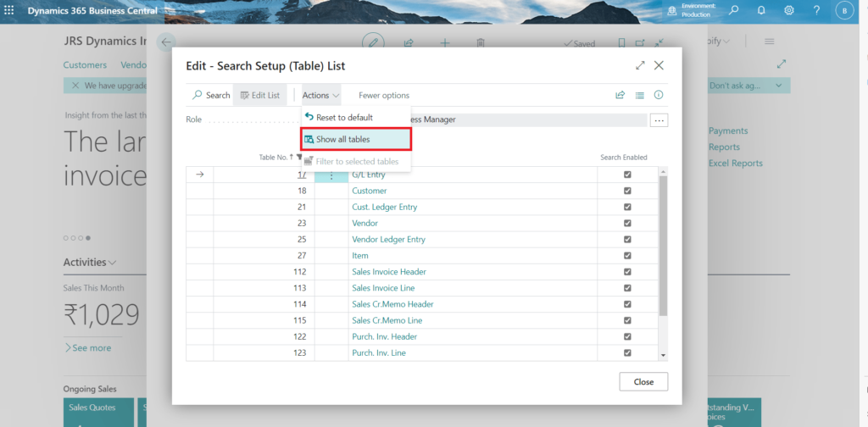Click the Environment Production indicator
868x427 pixels.
pos(693,10)
